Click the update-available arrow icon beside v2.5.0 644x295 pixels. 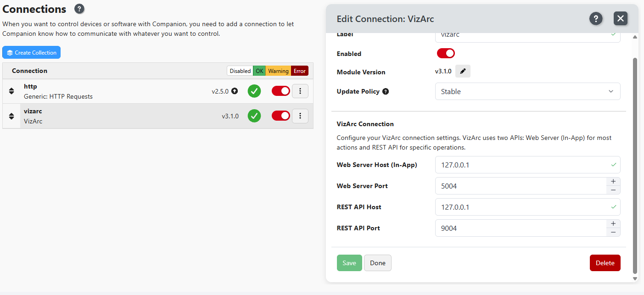click(x=235, y=91)
